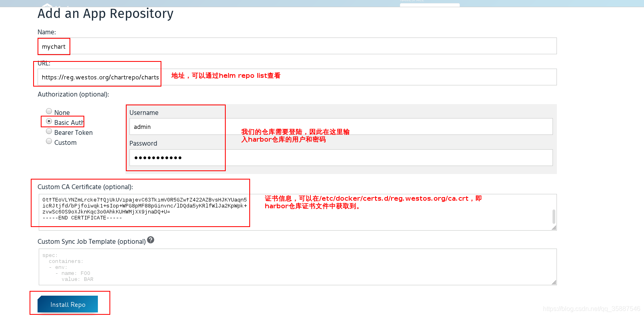
Task: Focus the Username field with admin
Action: point(341,126)
